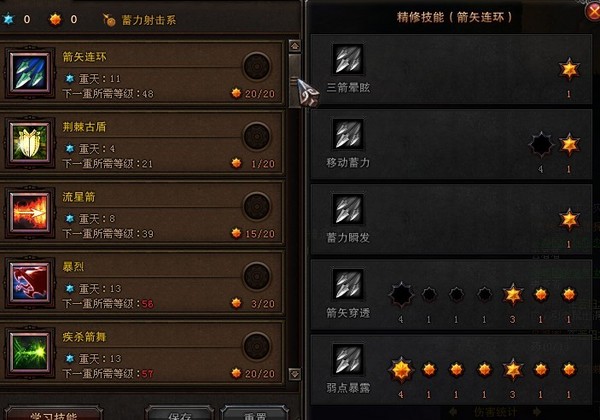Click the 保存 button

[179, 413]
